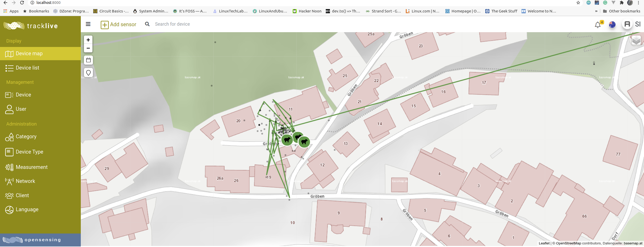Expand the map layers control

(x=636, y=40)
